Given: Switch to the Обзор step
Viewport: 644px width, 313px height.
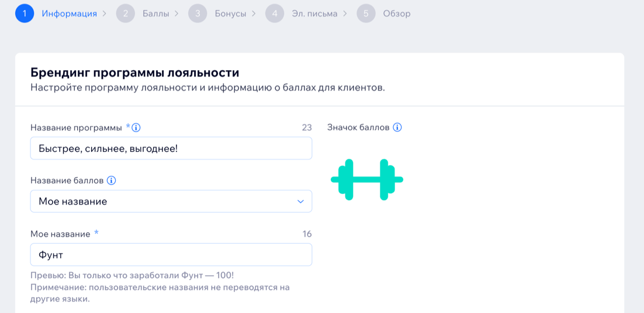Looking at the screenshot, I should click(x=397, y=13).
